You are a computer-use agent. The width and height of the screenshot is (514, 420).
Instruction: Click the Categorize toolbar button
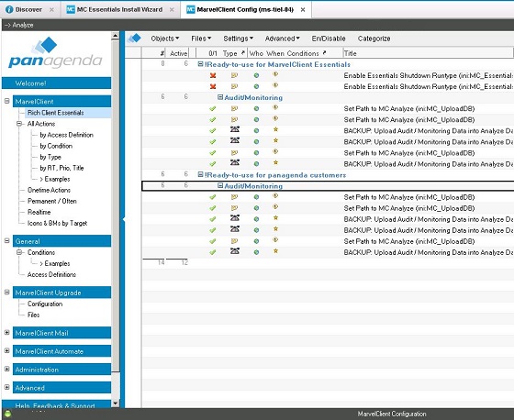374,39
